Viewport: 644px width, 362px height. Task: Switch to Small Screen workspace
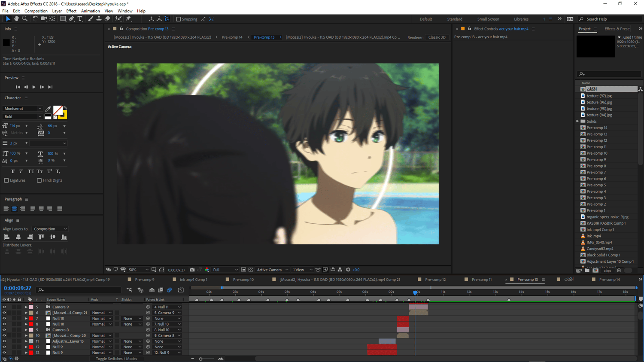pyautogui.click(x=488, y=19)
